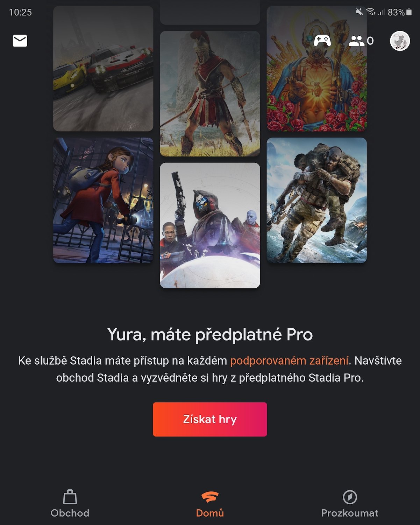Open the podporovaném zařízení link
The height and width of the screenshot is (525, 420).
tap(289, 360)
